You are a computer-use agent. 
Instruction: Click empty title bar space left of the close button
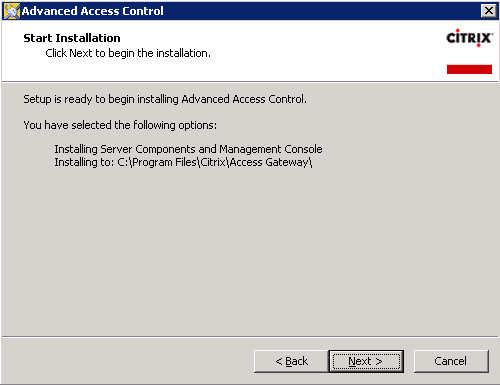(x=320, y=11)
